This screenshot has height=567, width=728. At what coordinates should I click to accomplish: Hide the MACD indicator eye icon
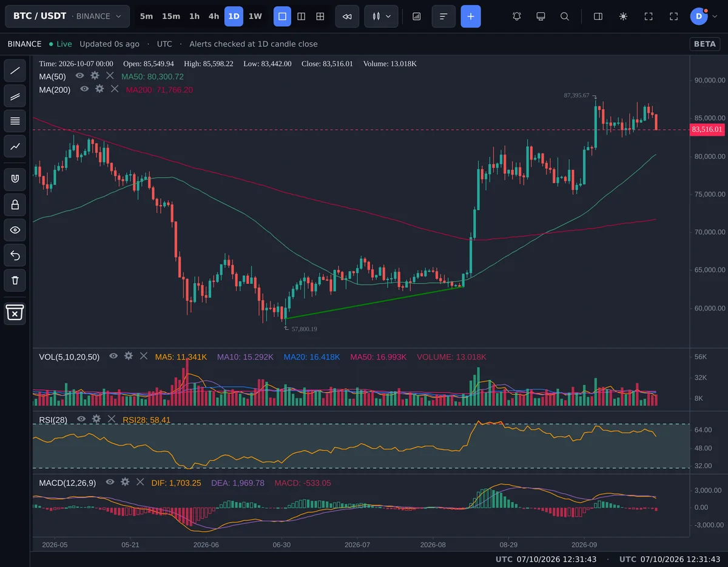pos(110,482)
